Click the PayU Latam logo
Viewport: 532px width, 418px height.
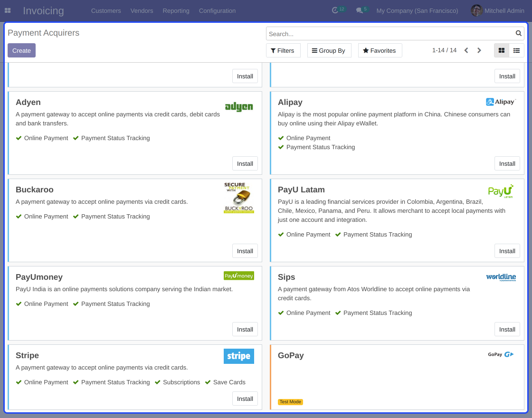pyautogui.click(x=501, y=191)
